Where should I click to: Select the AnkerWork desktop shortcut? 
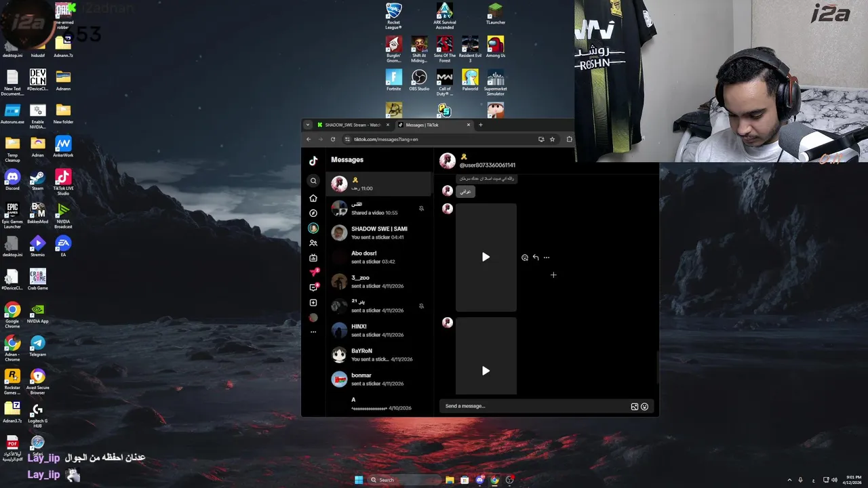[x=63, y=147]
